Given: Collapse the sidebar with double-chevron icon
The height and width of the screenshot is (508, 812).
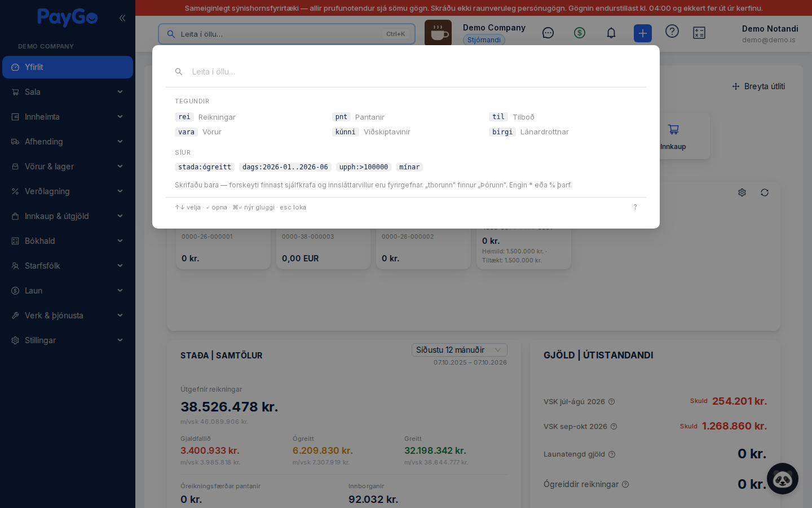Looking at the screenshot, I should pos(122,18).
